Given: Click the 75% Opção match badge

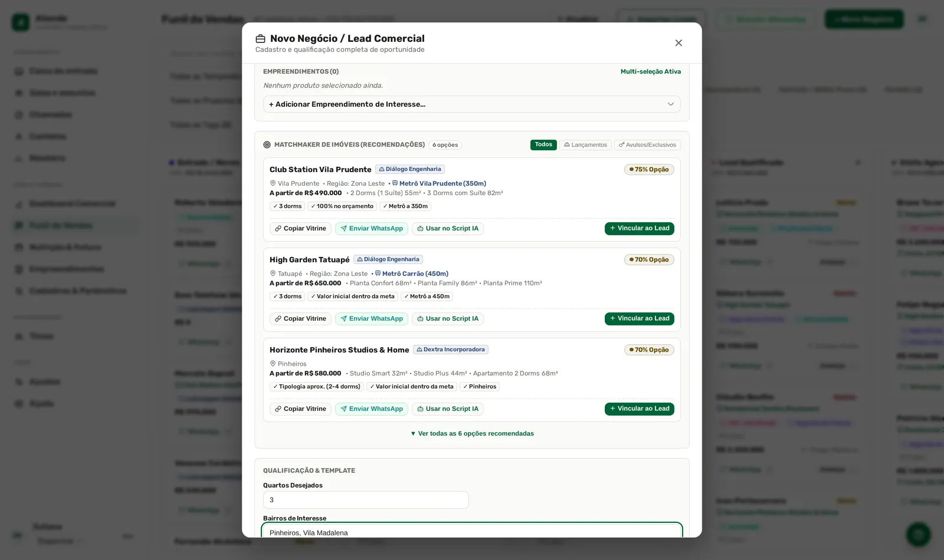Looking at the screenshot, I should click(x=649, y=170).
